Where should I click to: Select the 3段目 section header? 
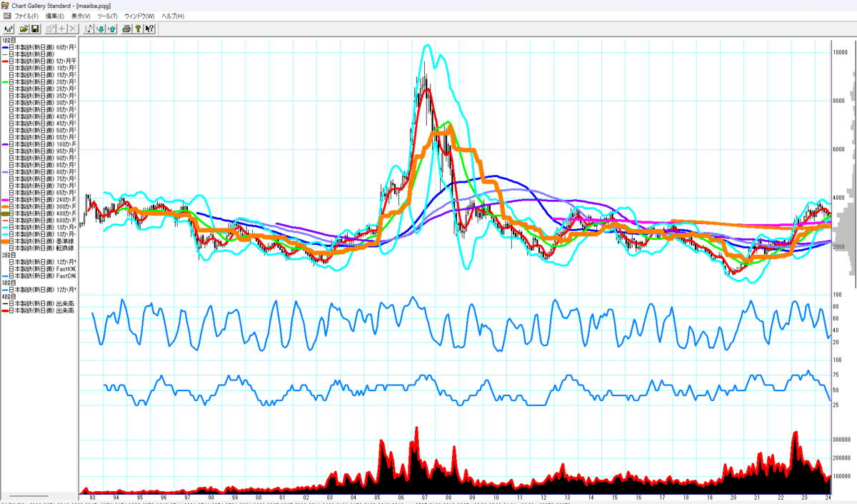9,283
